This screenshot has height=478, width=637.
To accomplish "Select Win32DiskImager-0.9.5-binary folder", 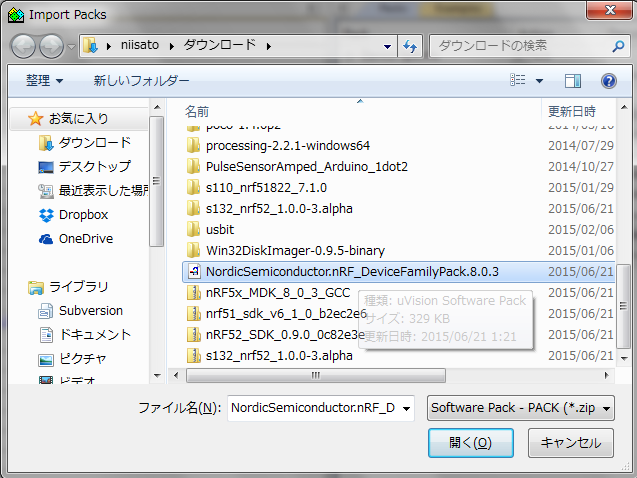I will click(x=295, y=251).
